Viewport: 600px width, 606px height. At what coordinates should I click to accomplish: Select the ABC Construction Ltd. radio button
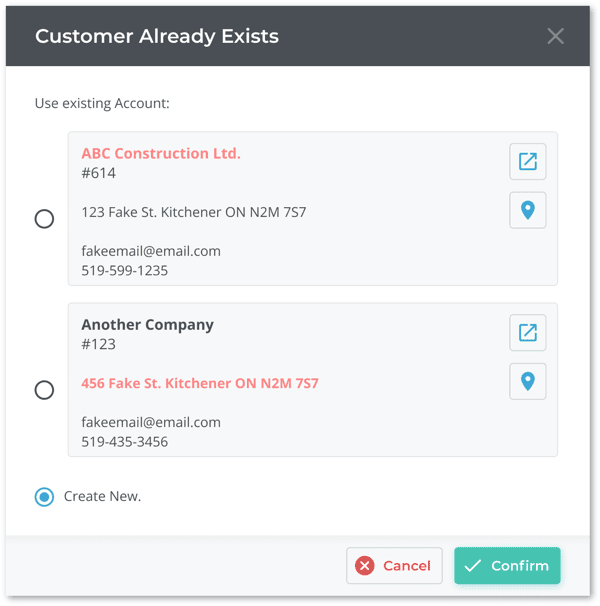pyautogui.click(x=44, y=219)
